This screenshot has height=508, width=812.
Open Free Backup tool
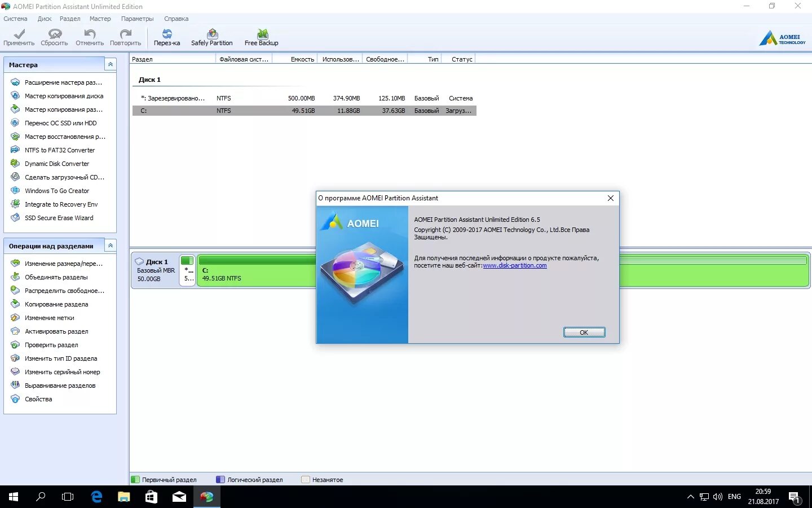point(262,37)
